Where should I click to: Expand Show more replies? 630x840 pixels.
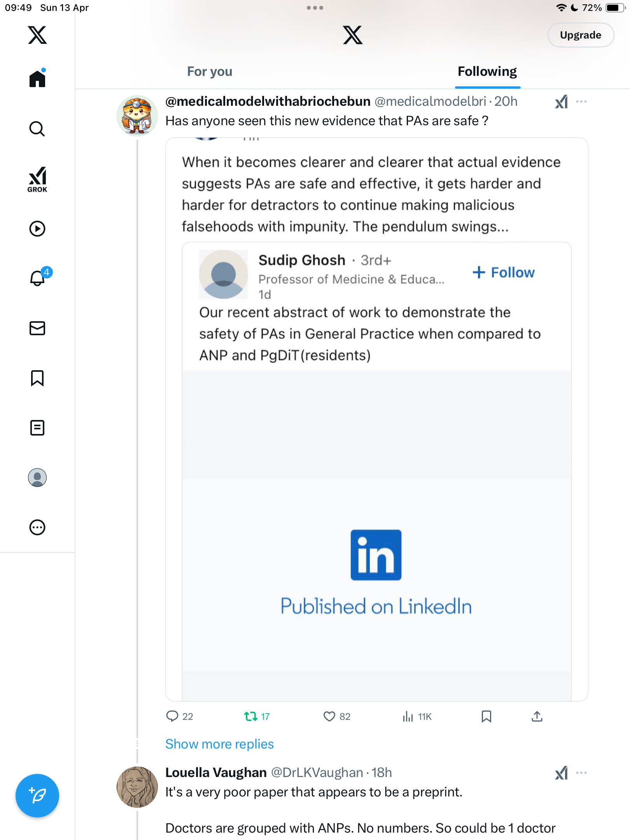coord(220,744)
